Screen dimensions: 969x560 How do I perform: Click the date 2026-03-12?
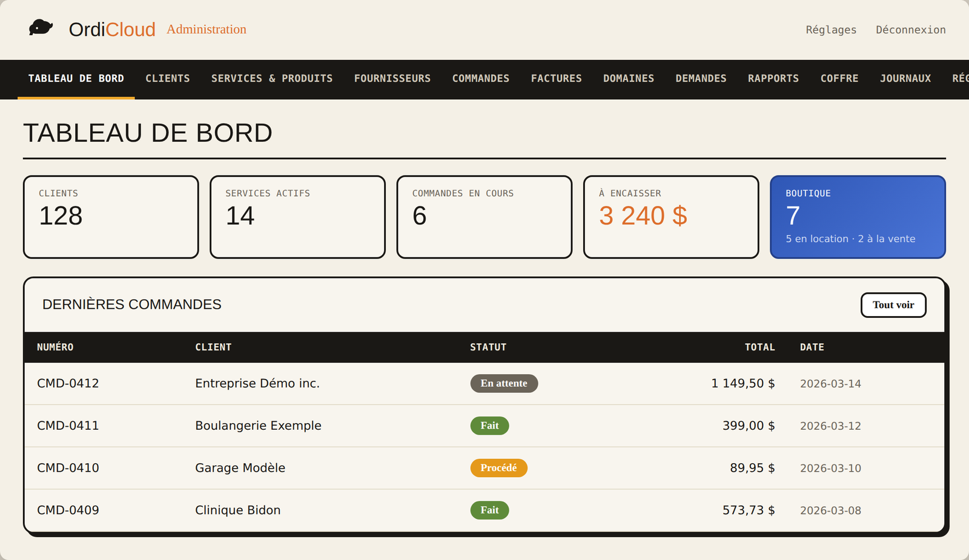pos(830,426)
